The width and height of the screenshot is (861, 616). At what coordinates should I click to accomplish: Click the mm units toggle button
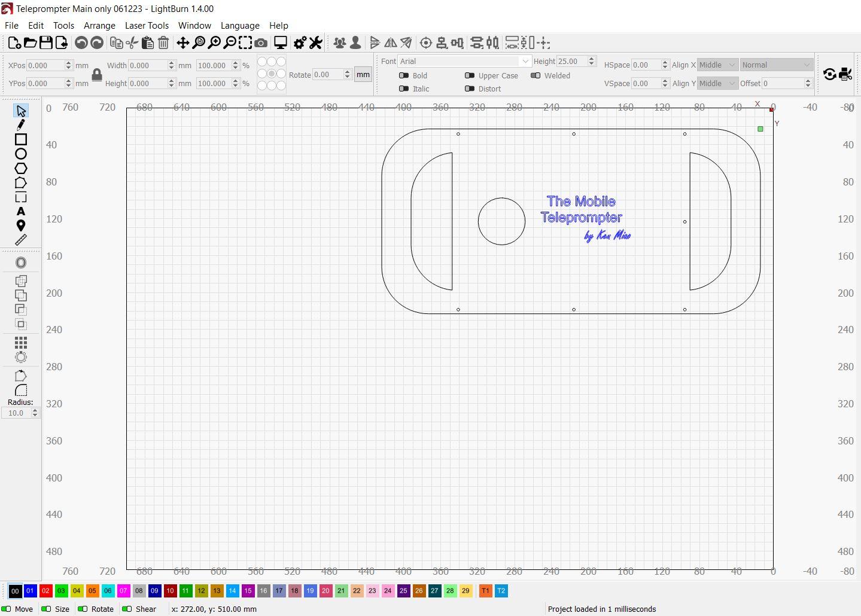(x=363, y=74)
